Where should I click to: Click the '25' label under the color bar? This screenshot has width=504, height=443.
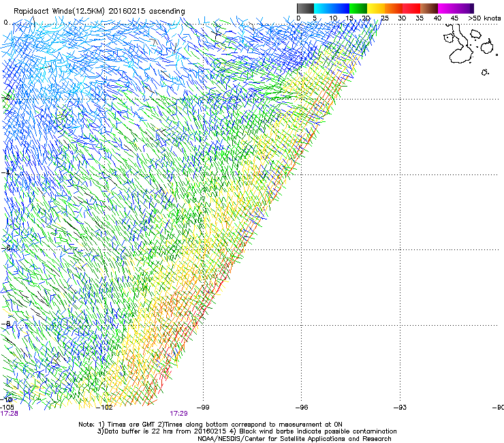tap(385, 18)
